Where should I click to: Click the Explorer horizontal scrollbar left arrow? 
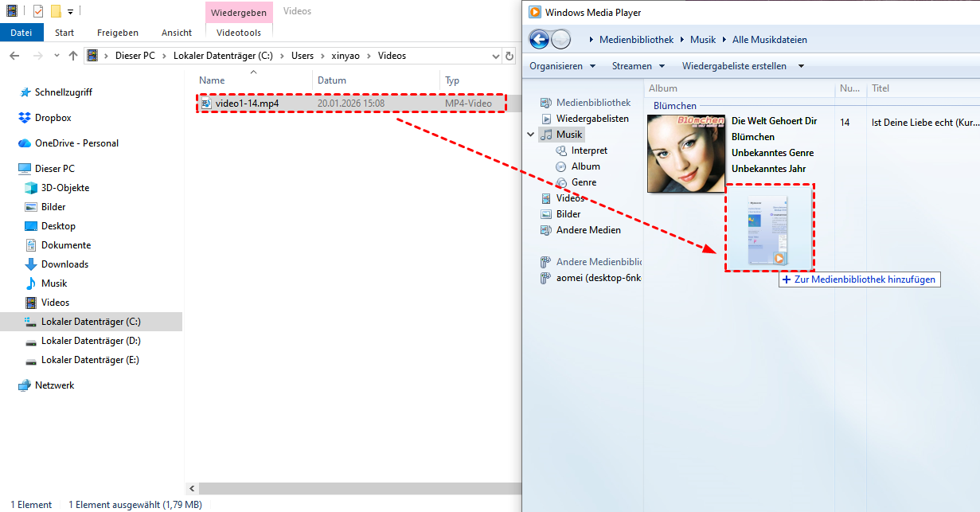[x=191, y=488]
